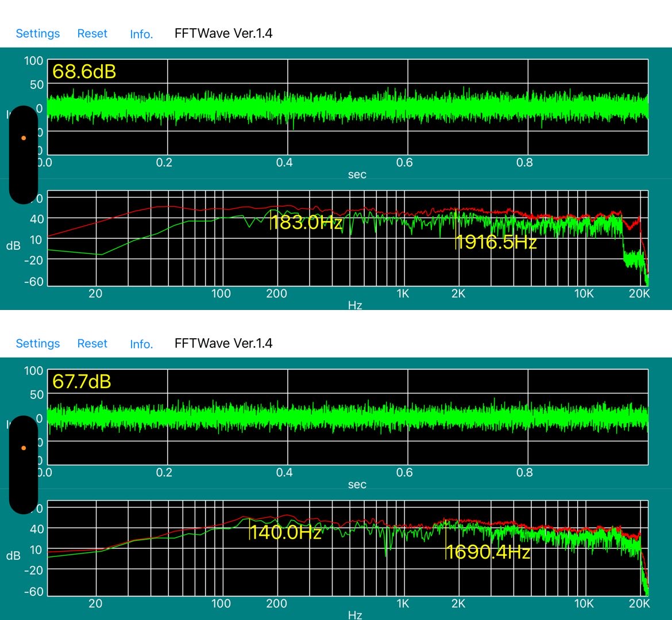This screenshot has width=672, height=620.
Task: Select the 1916.5Hz peak marker label
Action: tap(496, 242)
